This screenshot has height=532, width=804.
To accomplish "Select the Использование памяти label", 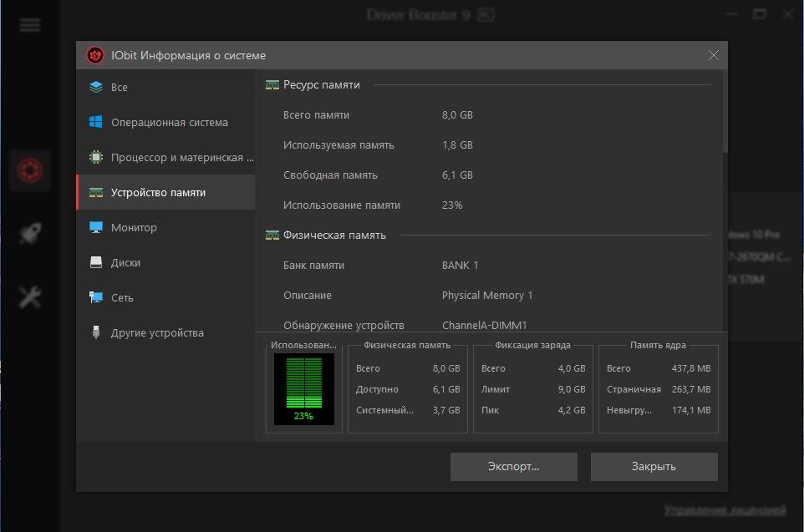I will 342,205.
